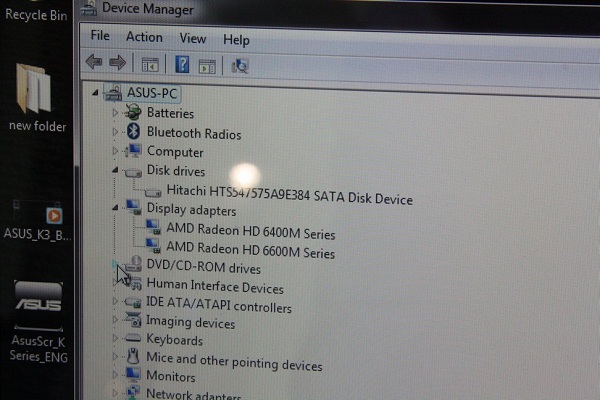The height and width of the screenshot is (400, 600).
Task: Expand the Keyboards node
Action: (x=115, y=338)
